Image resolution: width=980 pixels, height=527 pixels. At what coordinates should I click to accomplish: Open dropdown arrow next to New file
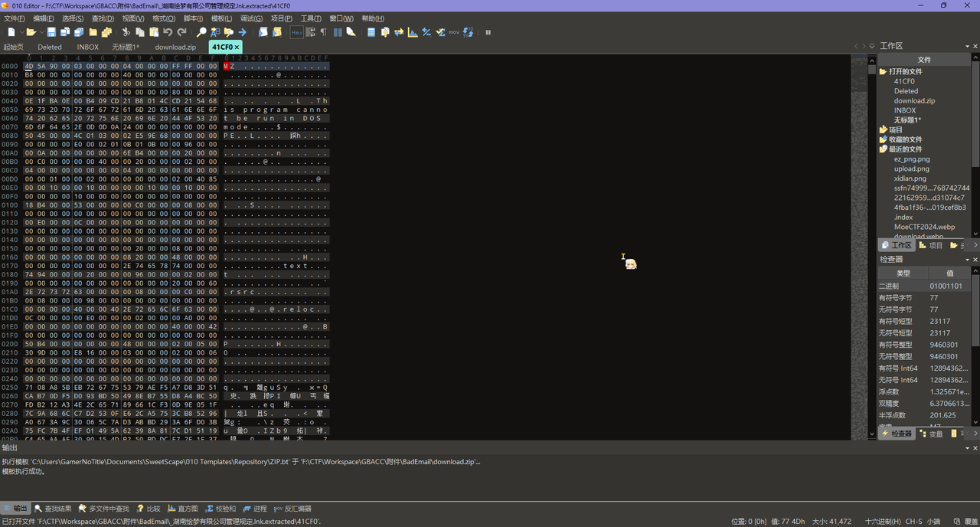[21, 32]
